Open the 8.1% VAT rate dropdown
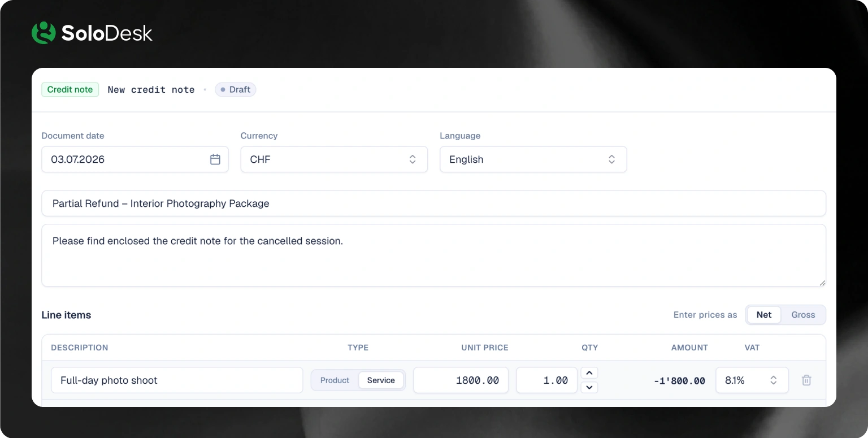This screenshot has width=868, height=438. tap(752, 380)
